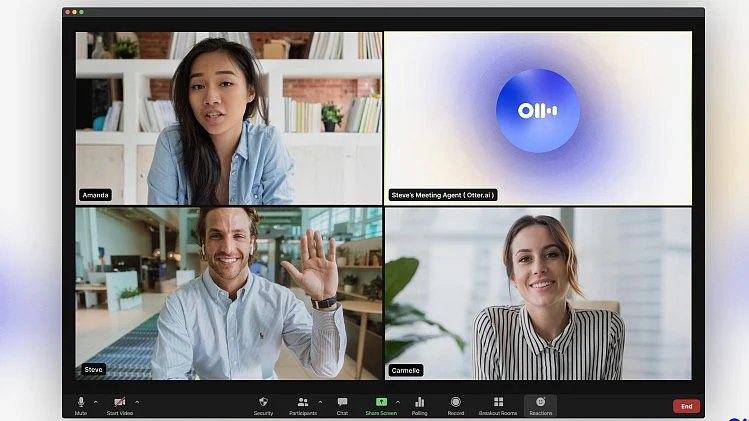
Task: Click the 'Amanda' name label
Action: click(x=96, y=195)
